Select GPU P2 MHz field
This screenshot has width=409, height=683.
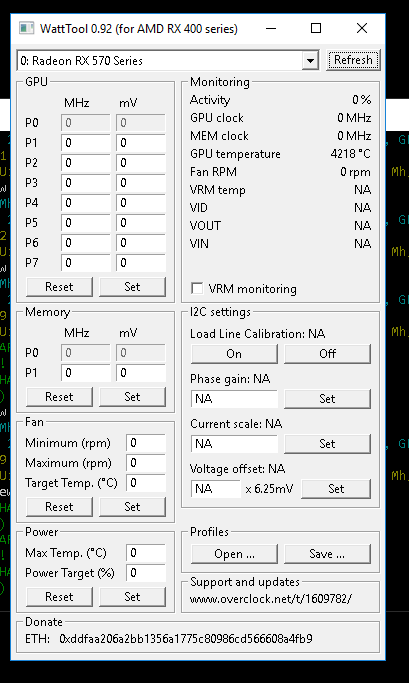(86, 163)
